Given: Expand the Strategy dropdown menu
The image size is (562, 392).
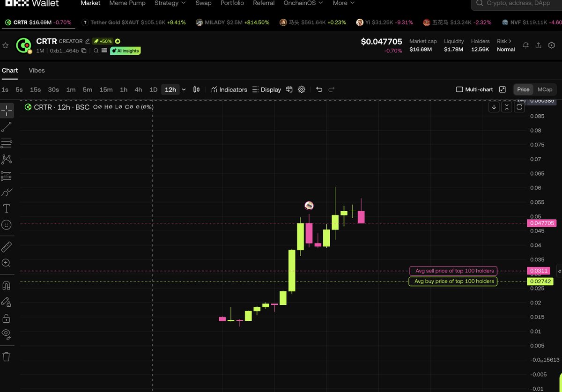Looking at the screenshot, I should click(170, 3).
